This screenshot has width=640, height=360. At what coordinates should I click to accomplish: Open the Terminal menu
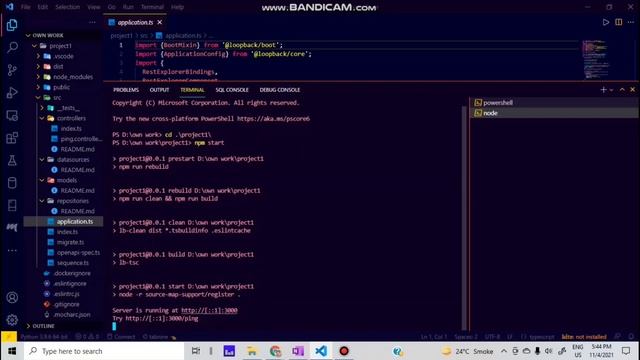pyautogui.click(x=152, y=7)
